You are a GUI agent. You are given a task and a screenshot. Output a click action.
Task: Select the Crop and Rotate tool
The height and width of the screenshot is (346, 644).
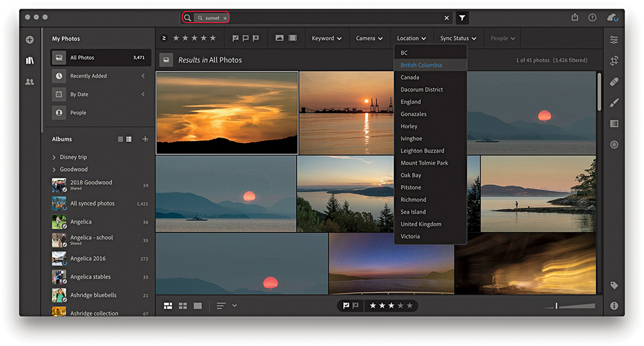(x=614, y=61)
